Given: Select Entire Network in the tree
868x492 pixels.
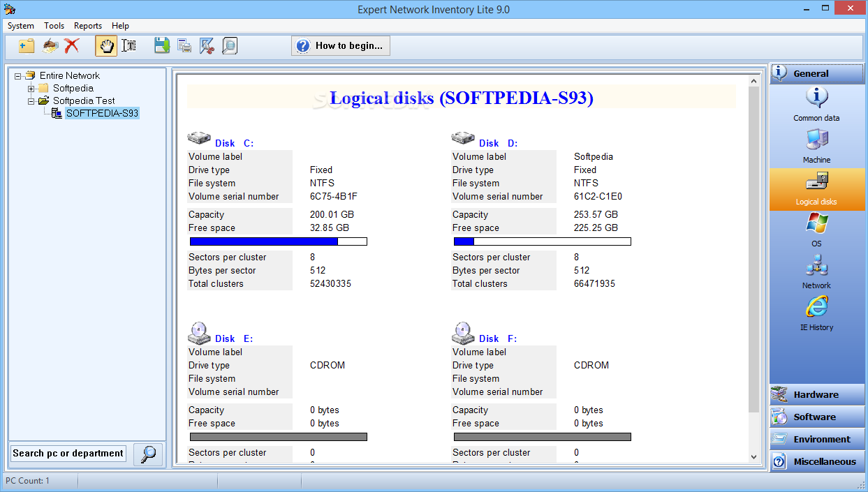Looking at the screenshot, I should coord(70,75).
